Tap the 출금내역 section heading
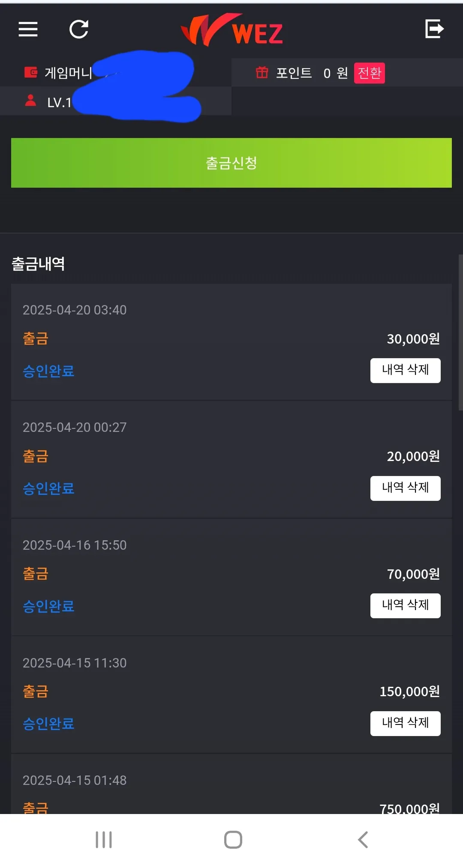 click(38, 263)
